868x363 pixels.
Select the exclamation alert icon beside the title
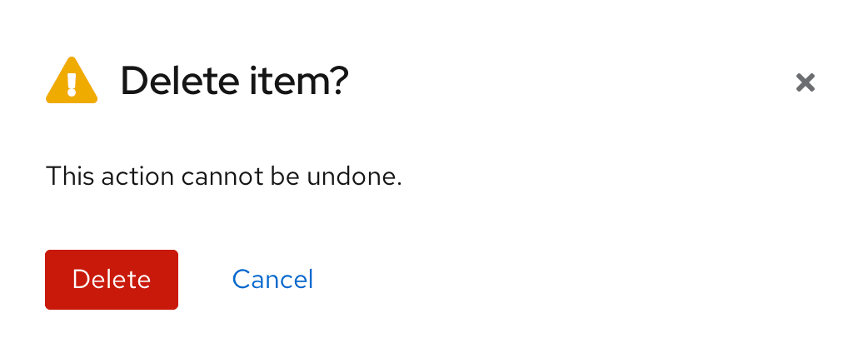click(x=72, y=81)
